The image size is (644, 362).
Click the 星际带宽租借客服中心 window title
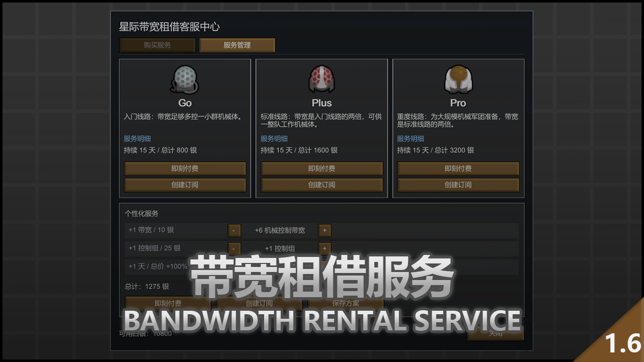click(x=169, y=27)
